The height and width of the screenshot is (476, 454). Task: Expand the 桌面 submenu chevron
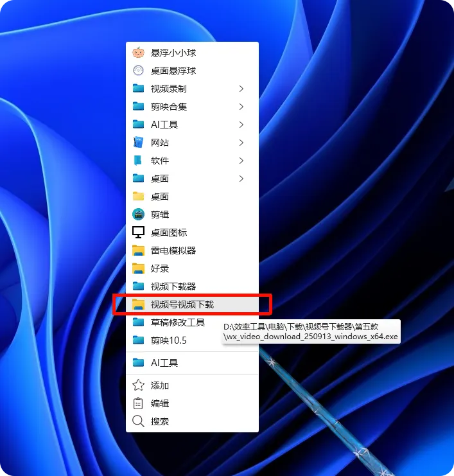[x=241, y=179]
